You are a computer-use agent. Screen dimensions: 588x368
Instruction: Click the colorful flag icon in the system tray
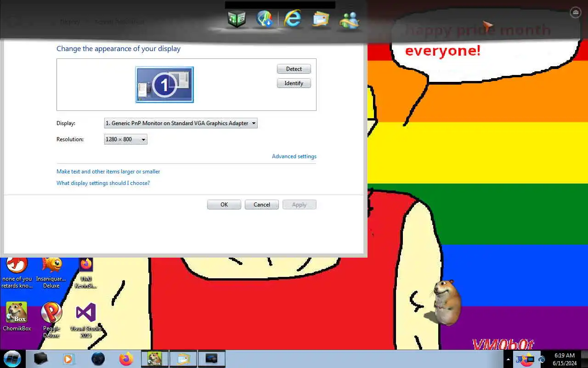[x=520, y=359]
